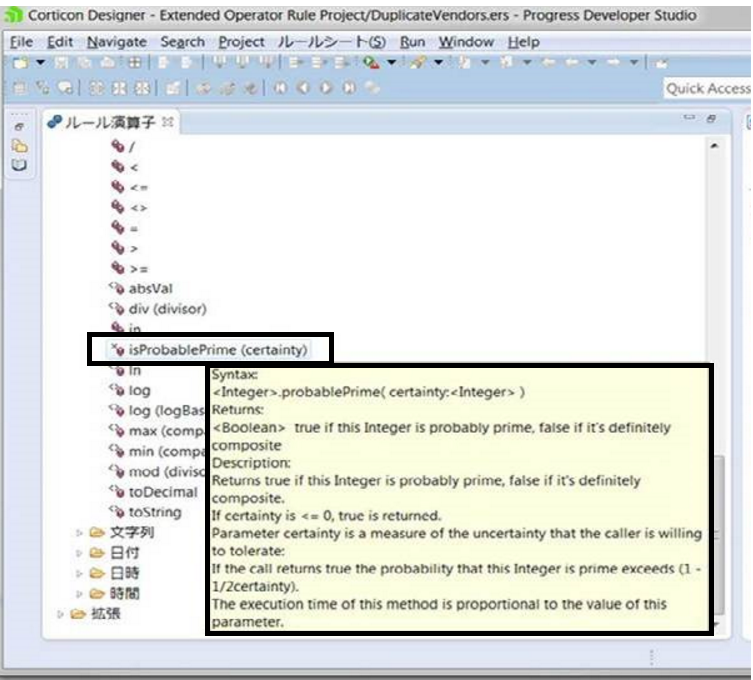The height and width of the screenshot is (680, 753).
Task: Open the Window menu
Action: coord(466,42)
